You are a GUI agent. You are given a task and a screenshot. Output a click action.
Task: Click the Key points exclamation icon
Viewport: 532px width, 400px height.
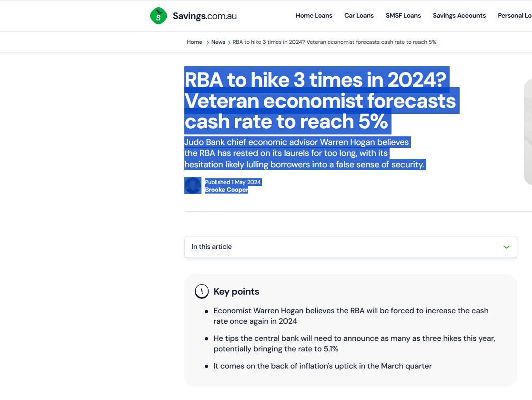pos(201,291)
